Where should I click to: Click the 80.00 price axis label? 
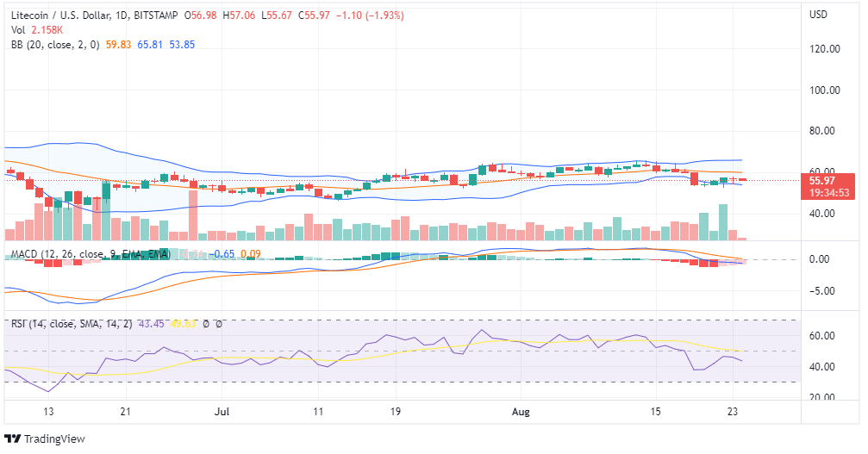[x=825, y=131]
